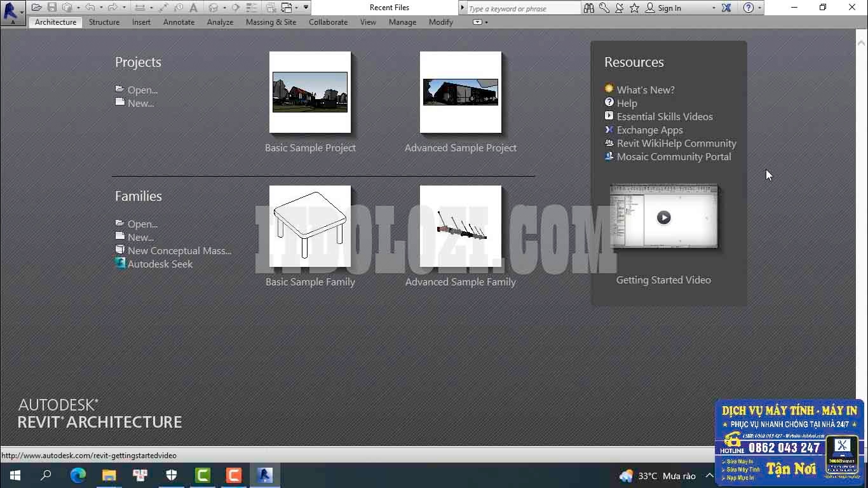Image resolution: width=868 pixels, height=488 pixels.
Task: Click the Save disk icon in quick access toolbar
Action: (x=52, y=8)
